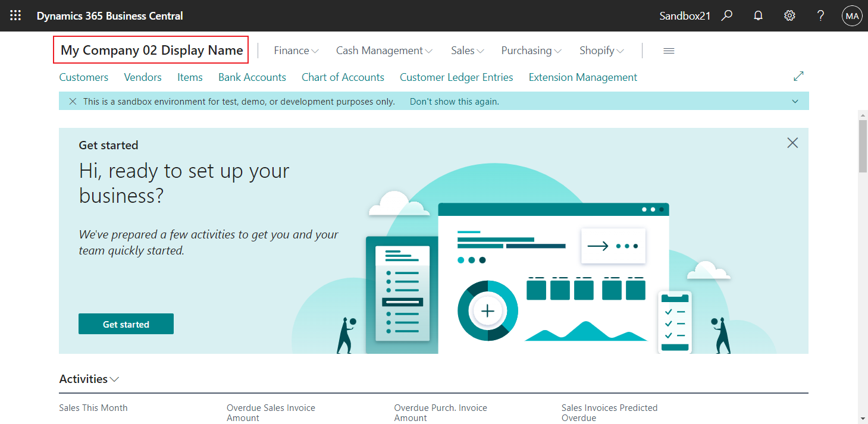Open the hamburger menu for more navigation
The image size is (868, 424).
click(669, 51)
